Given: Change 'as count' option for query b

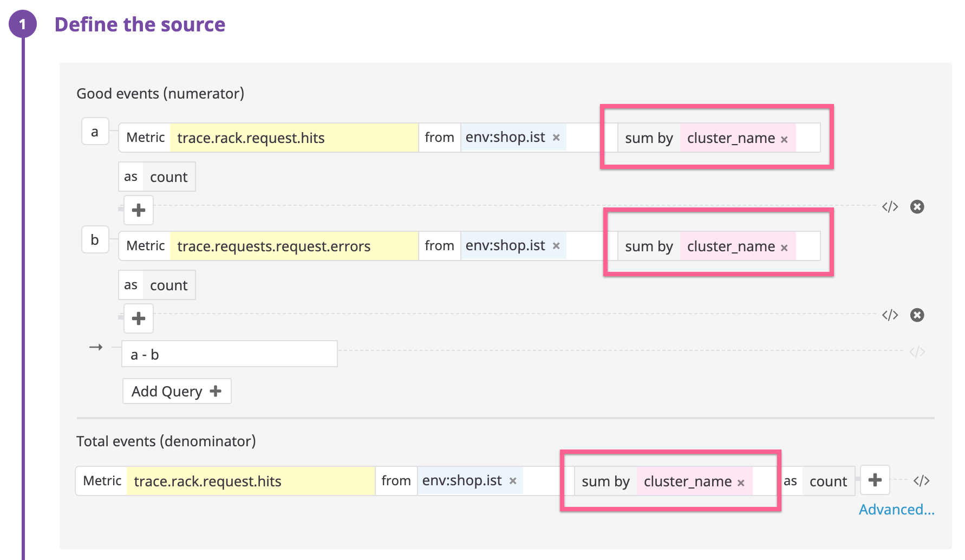Looking at the screenshot, I should click(x=168, y=285).
